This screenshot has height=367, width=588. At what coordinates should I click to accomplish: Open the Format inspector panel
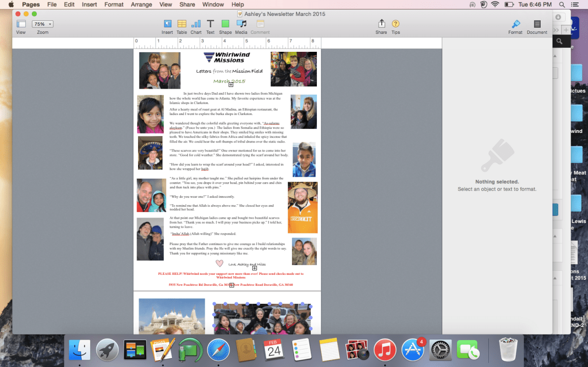click(x=515, y=25)
